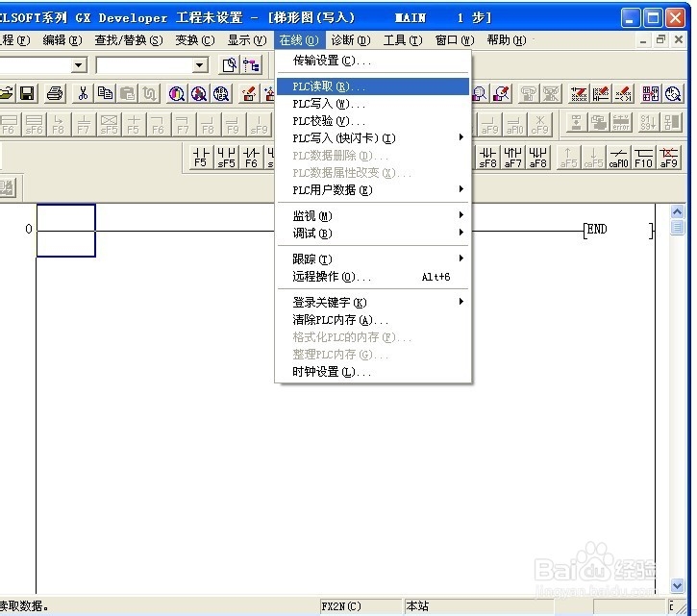Viewport: 697px width, 616px height.
Task: Click the Copy icon in the toolbar
Action: (105, 93)
